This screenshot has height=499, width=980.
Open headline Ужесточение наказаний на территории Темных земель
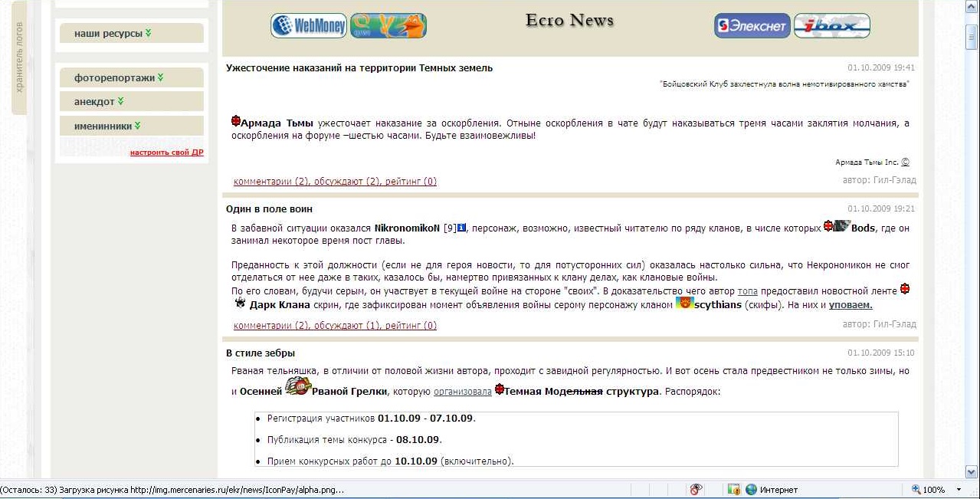tap(359, 68)
